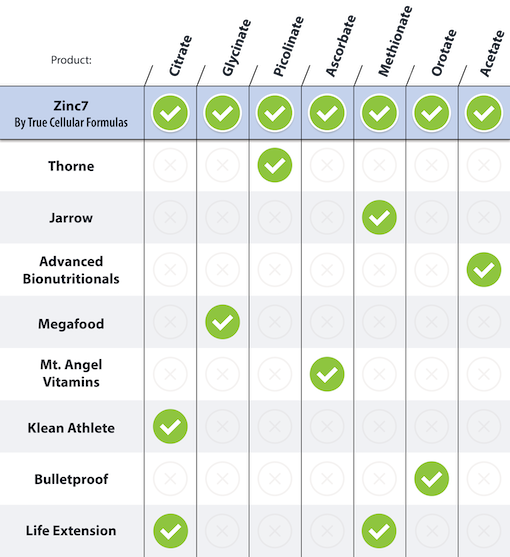510x557 pixels.
Task: Click Advanced Bionutritionals' green Acetate checkmark
Action: coord(484,270)
